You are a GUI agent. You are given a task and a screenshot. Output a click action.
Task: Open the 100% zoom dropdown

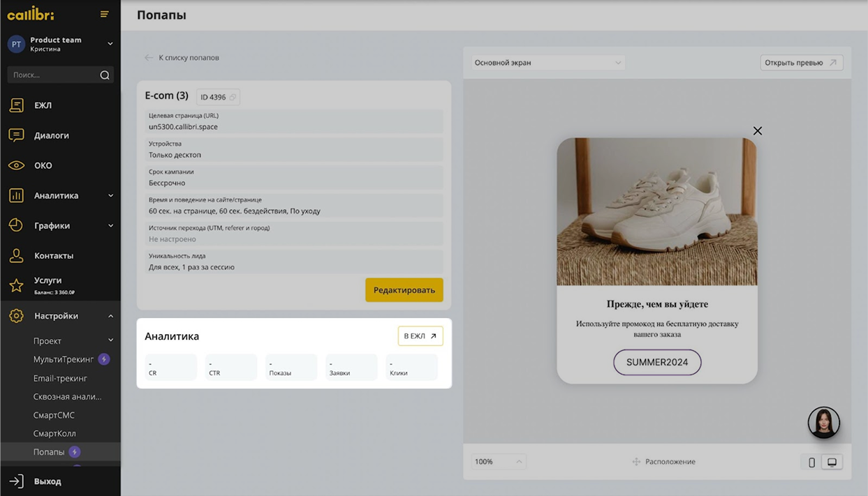pos(499,462)
